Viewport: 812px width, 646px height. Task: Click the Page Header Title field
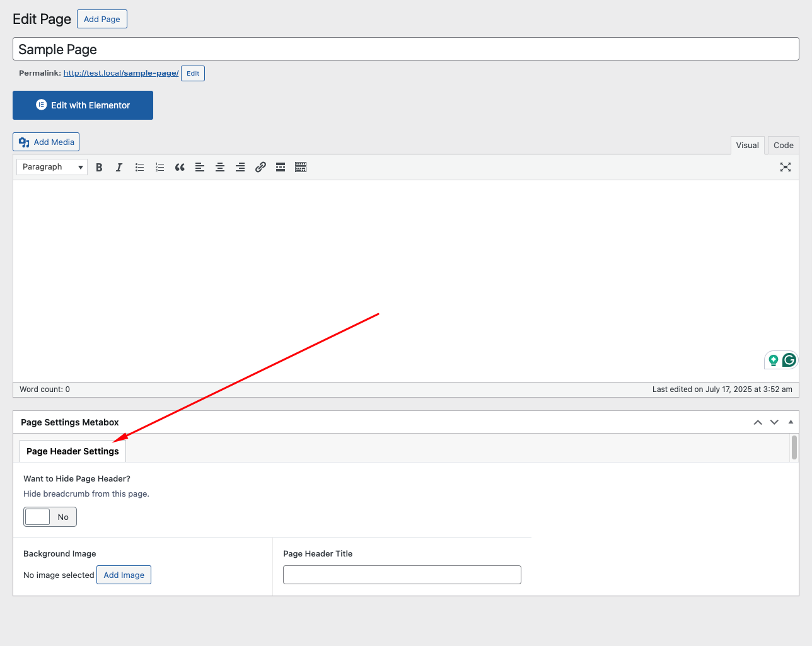coord(402,575)
